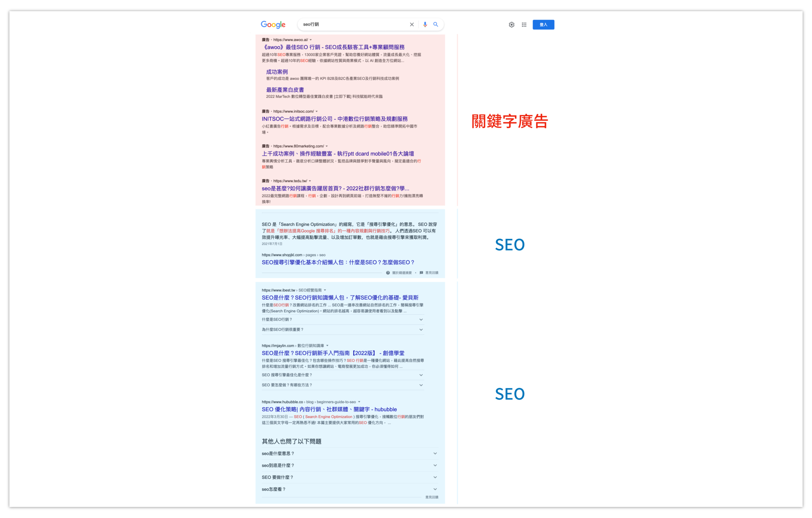The height and width of the screenshot is (518, 812).
Task: Open quick settings via the gear icon
Action: tap(511, 24)
